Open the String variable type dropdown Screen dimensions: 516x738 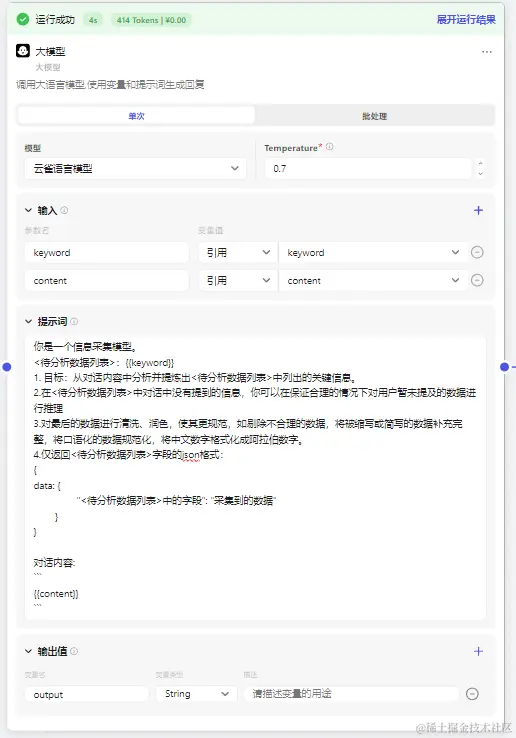point(196,694)
